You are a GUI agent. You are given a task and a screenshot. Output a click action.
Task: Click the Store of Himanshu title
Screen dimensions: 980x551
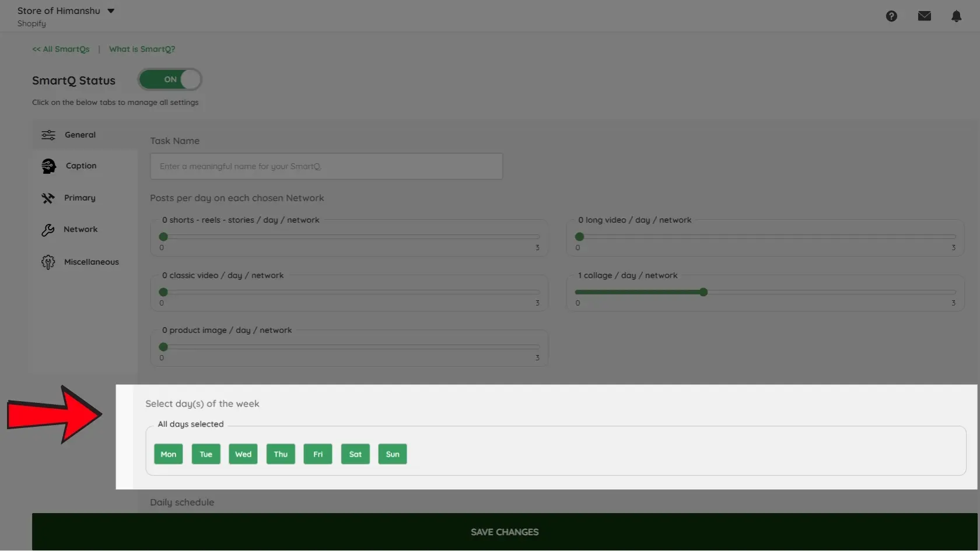58,11
